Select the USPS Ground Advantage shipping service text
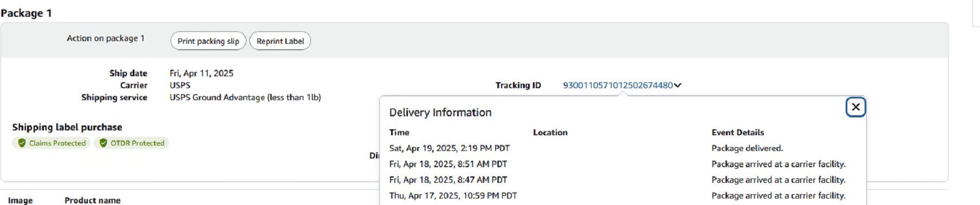Screen dimensions: 980x205 tap(245, 97)
